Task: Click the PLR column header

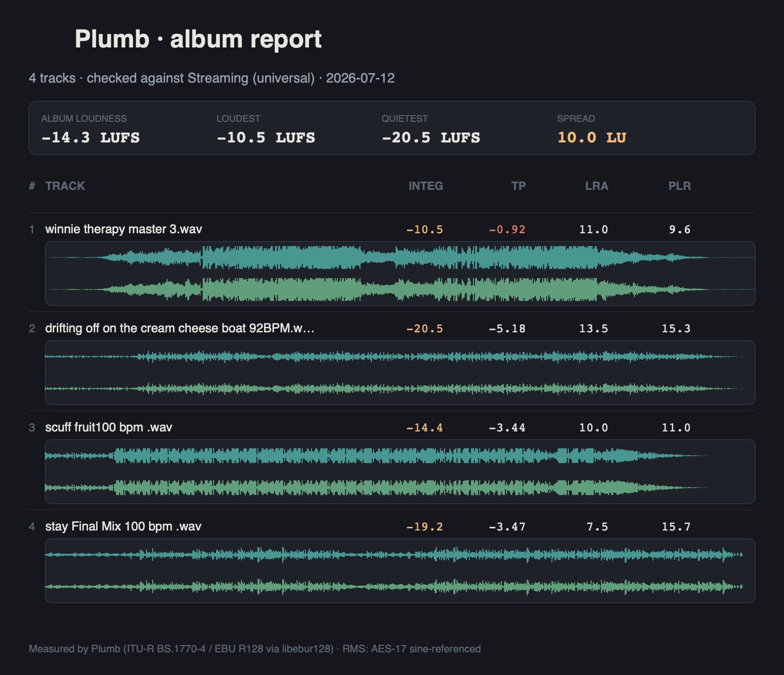Action: pos(680,186)
